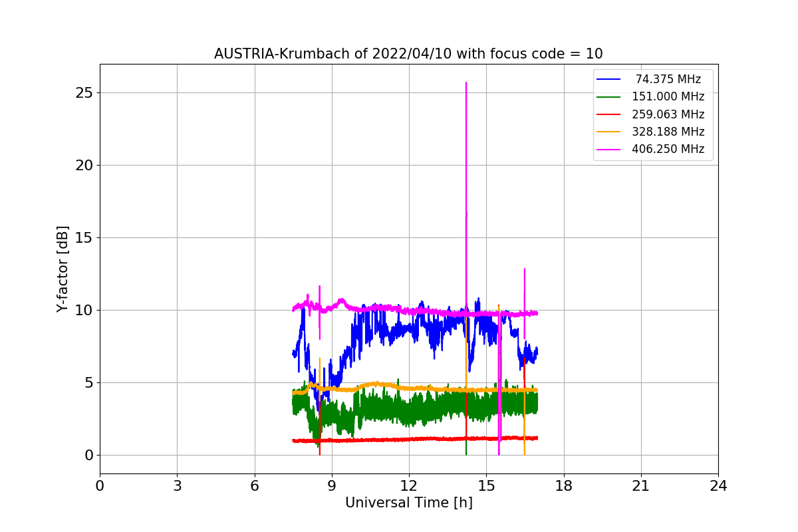Click the tall magenta spike peak near 25 dB
This screenshot has height=532, width=798.
(466, 83)
